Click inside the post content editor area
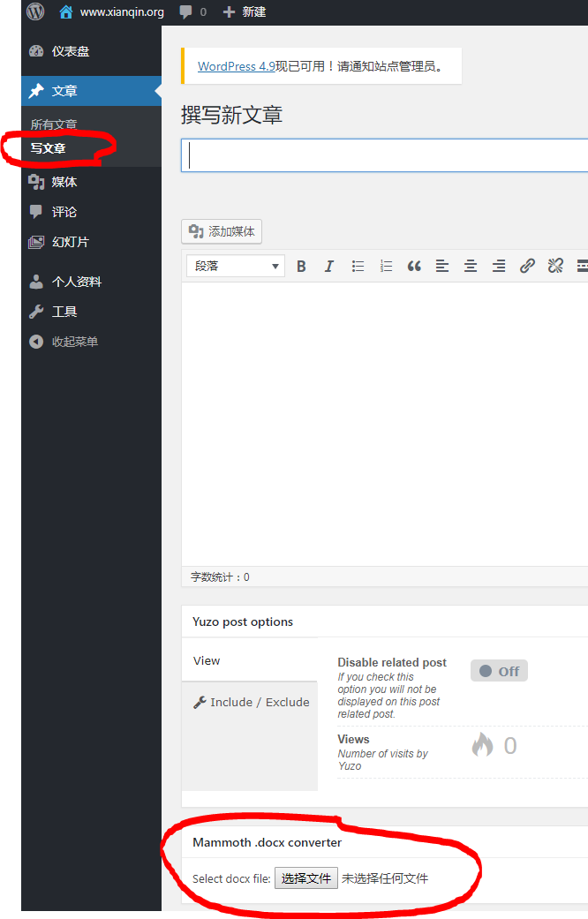 coord(385,423)
